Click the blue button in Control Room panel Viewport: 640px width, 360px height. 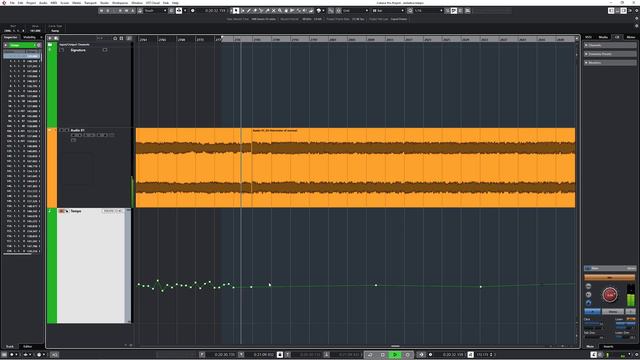[x=592, y=311]
